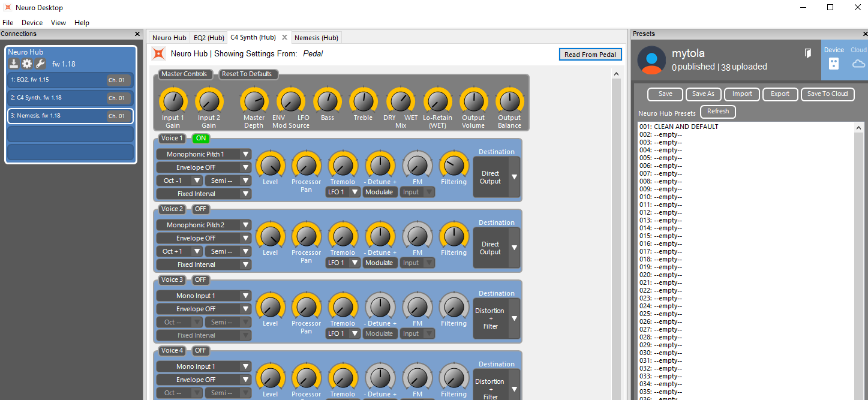Switch to the Nemesis (Hub) tab
This screenshot has height=400, width=868.
[x=316, y=38]
